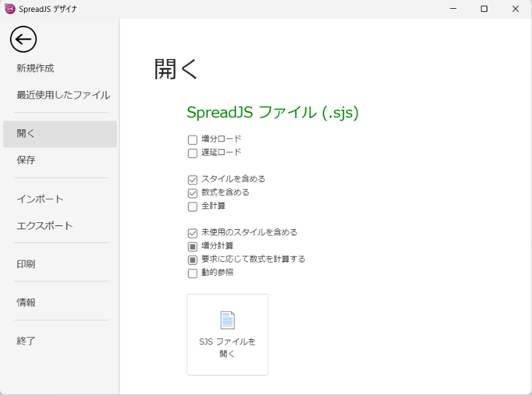The image size is (532, 395).
Task: Open the エクスポート section
Action: point(45,225)
